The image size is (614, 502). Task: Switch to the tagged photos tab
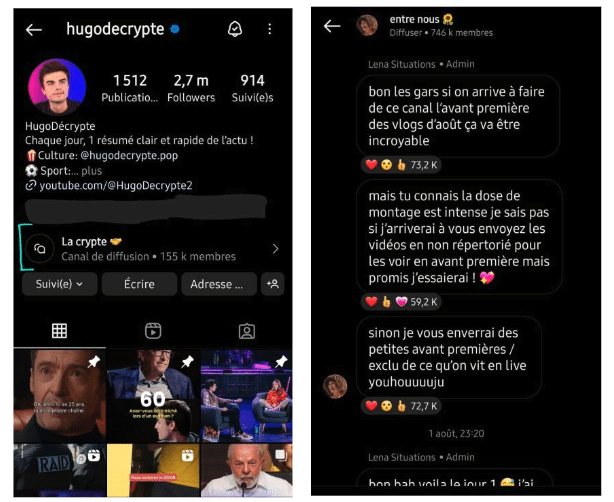[247, 331]
